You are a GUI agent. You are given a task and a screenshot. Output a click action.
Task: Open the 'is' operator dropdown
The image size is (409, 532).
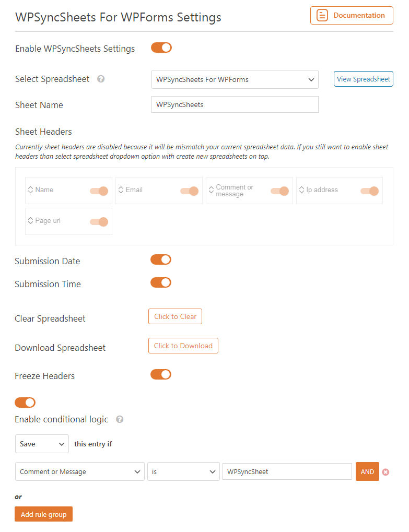click(184, 471)
